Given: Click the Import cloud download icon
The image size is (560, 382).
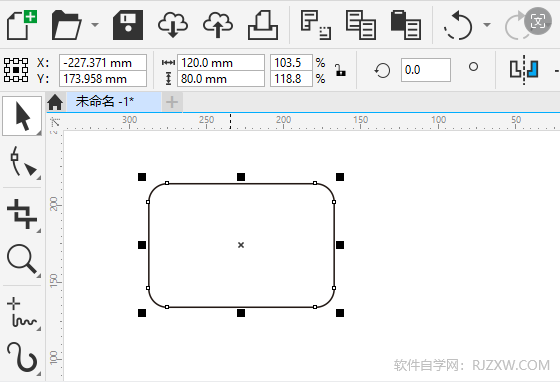Looking at the screenshot, I should [173, 25].
